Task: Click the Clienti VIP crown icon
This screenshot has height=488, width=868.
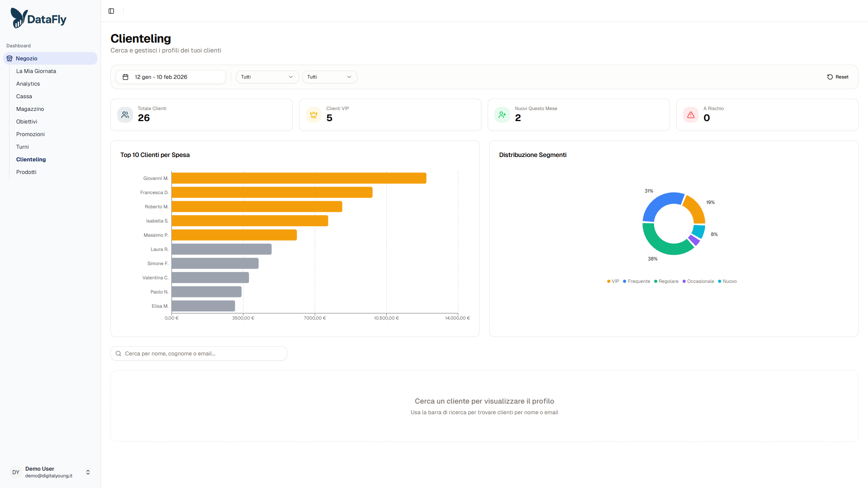Action: 314,115
